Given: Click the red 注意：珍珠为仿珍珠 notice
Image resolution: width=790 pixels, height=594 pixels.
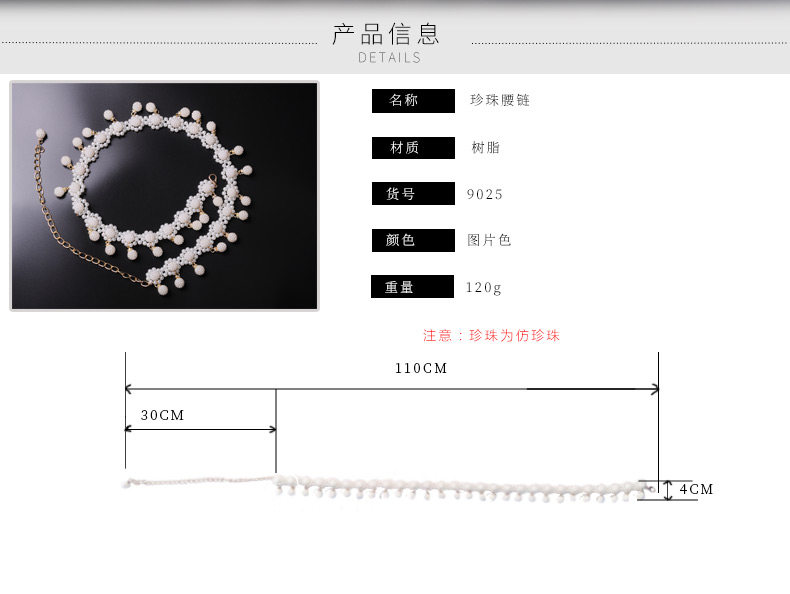Looking at the screenshot, I should click(491, 336).
